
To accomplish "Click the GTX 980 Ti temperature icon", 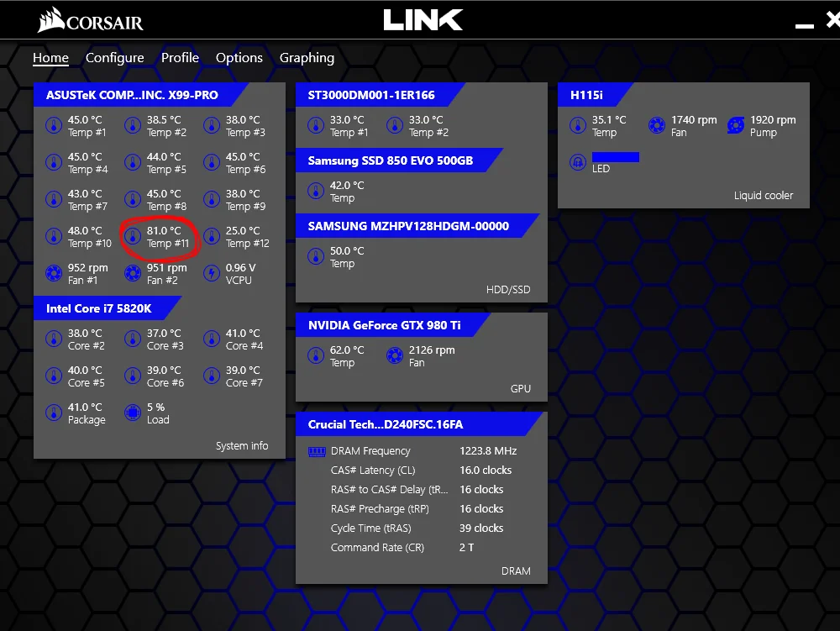I will (316, 355).
